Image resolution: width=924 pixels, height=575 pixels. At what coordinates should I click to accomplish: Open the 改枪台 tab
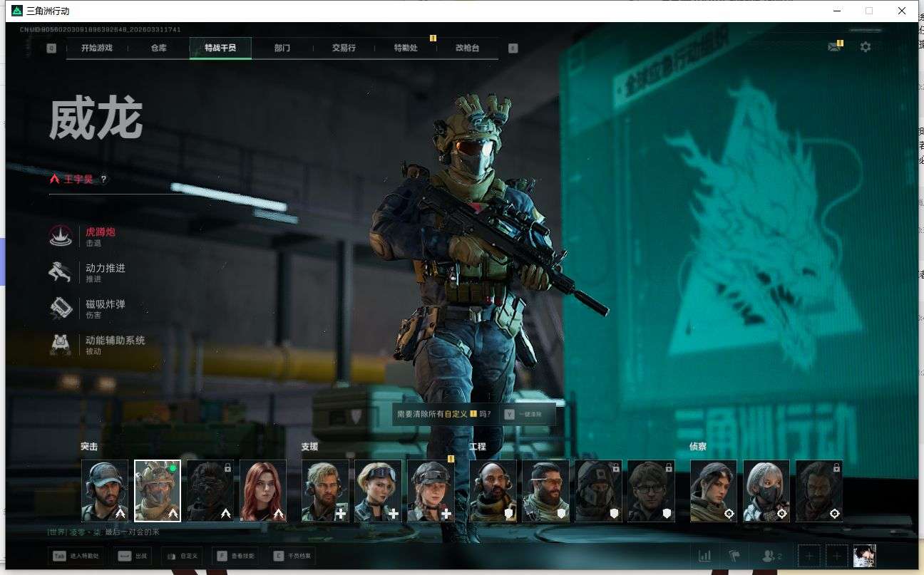(x=467, y=48)
